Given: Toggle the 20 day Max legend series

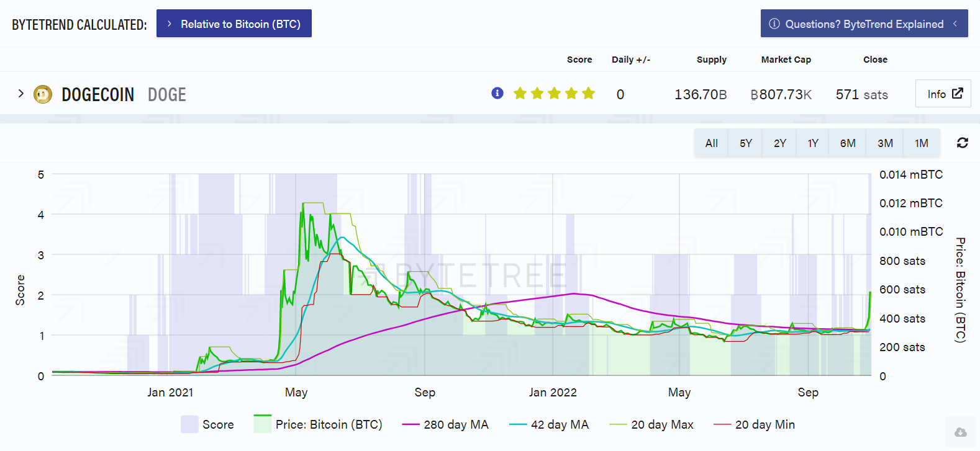Looking at the screenshot, I should point(651,424).
